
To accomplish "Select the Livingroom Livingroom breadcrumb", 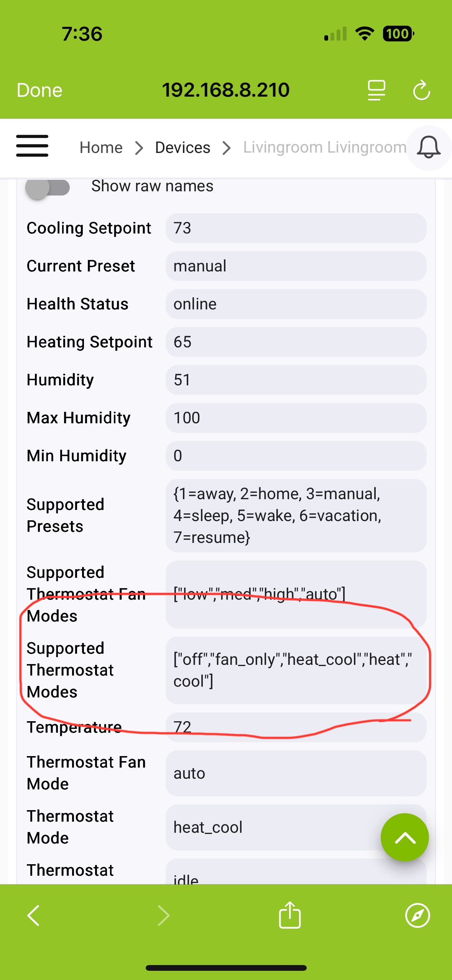I will coord(324,148).
